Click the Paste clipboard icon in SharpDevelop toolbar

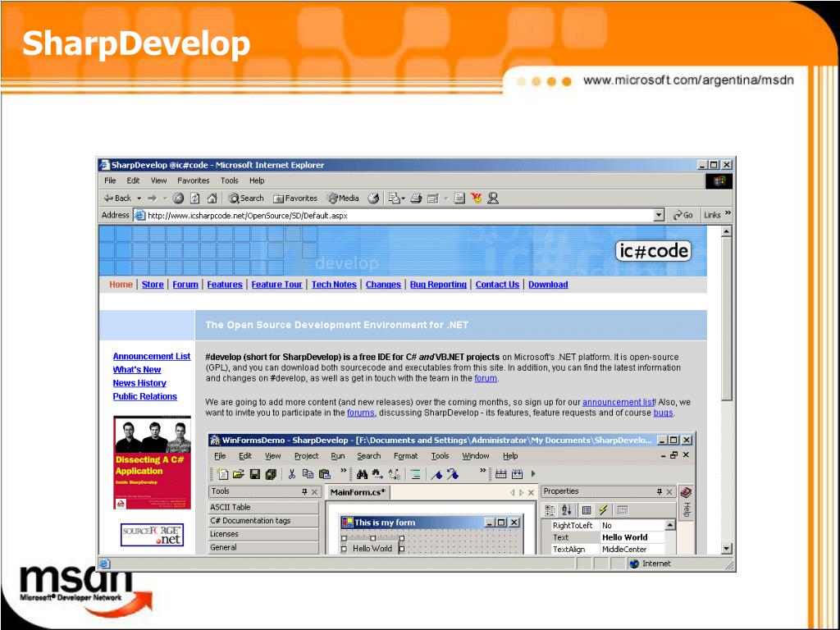click(x=325, y=474)
